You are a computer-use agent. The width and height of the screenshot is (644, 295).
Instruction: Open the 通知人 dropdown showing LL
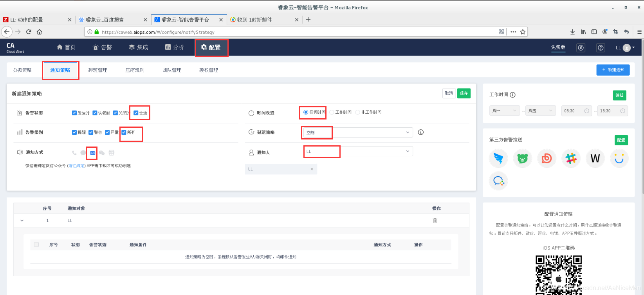[358, 151]
